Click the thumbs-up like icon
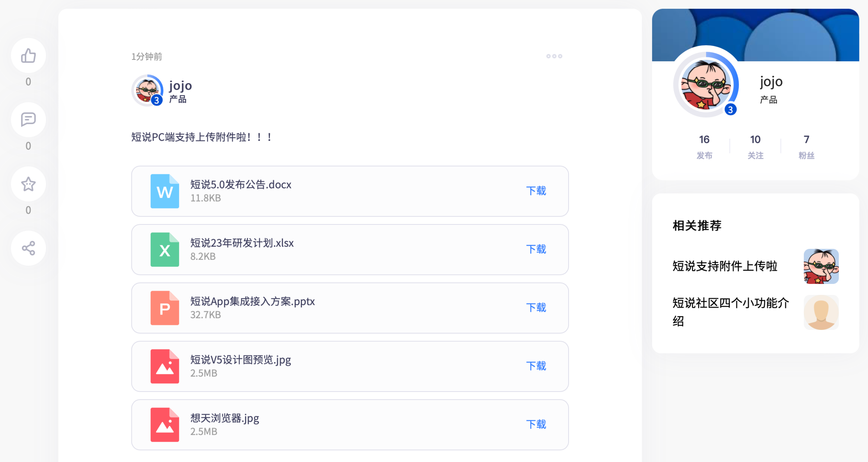The image size is (868, 462). pyautogui.click(x=28, y=56)
